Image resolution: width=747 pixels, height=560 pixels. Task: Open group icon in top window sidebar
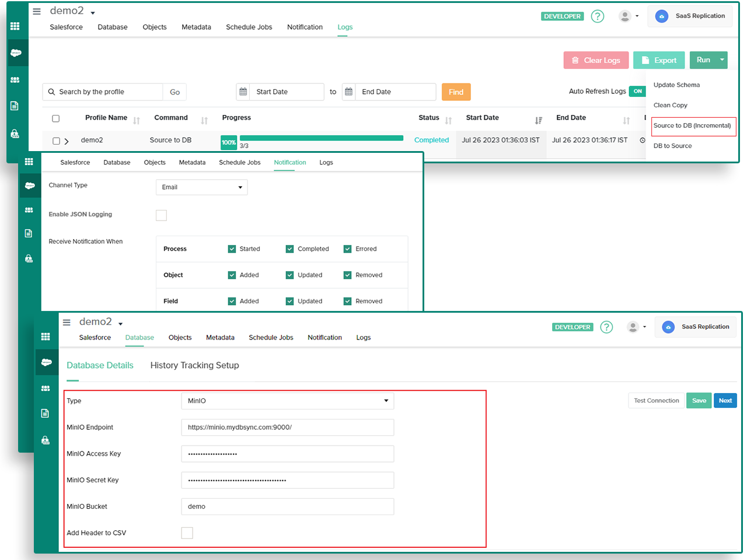(15, 80)
